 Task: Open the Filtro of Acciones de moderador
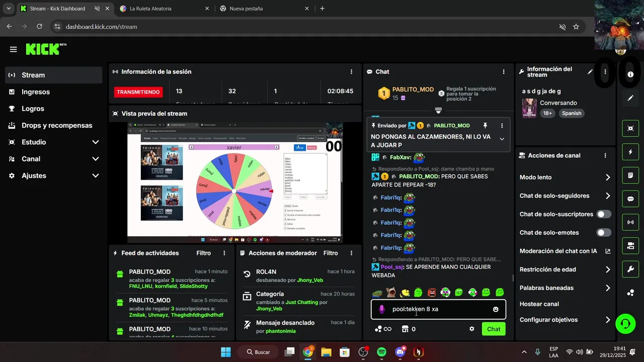coord(331,253)
